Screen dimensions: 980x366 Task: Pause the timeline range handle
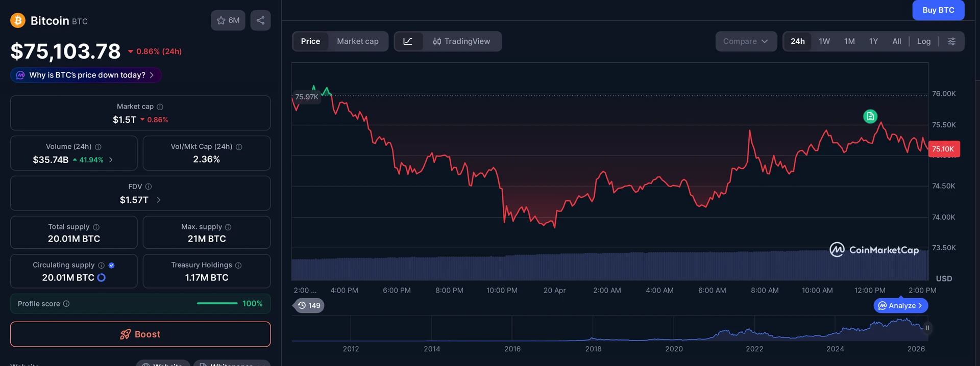pyautogui.click(x=927, y=328)
